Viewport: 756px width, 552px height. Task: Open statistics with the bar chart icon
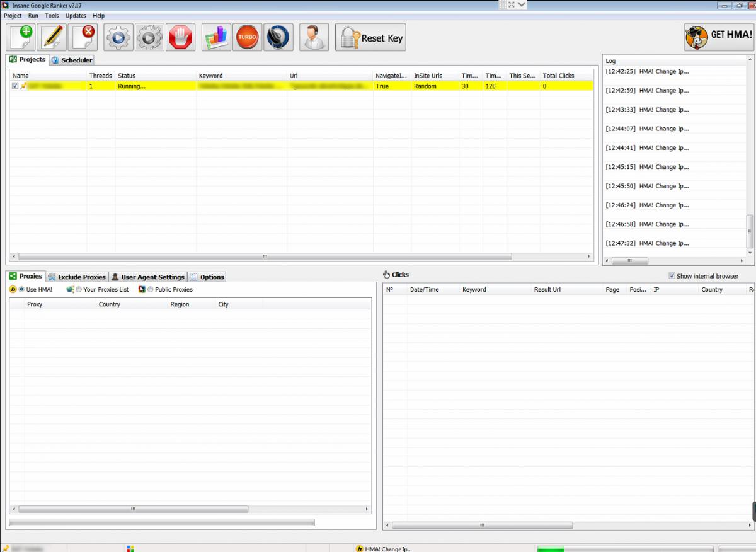click(216, 37)
